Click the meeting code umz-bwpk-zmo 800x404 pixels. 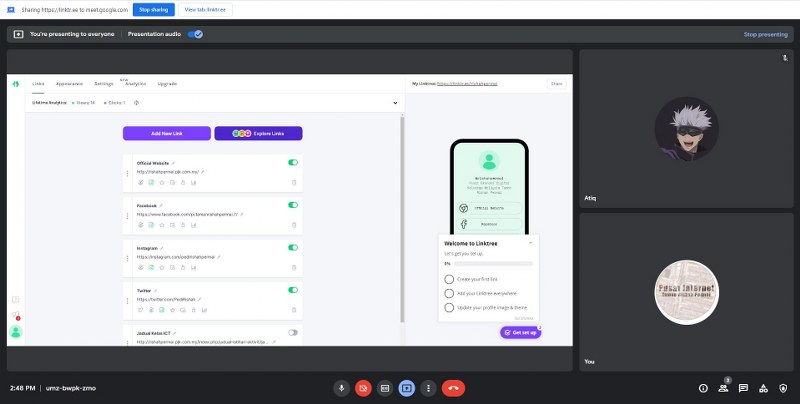pos(70,388)
